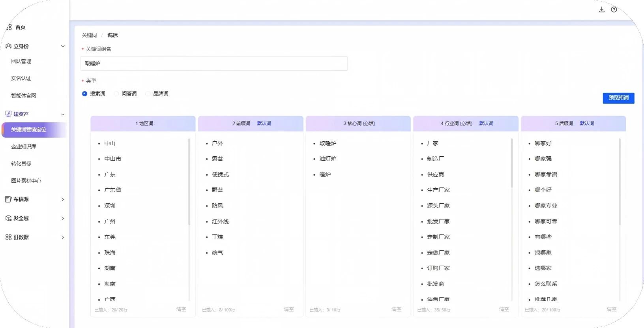Click 清空 in the 地区词 column
Image resolution: width=644 pixels, height=328 pixels.
pos(181,309)
